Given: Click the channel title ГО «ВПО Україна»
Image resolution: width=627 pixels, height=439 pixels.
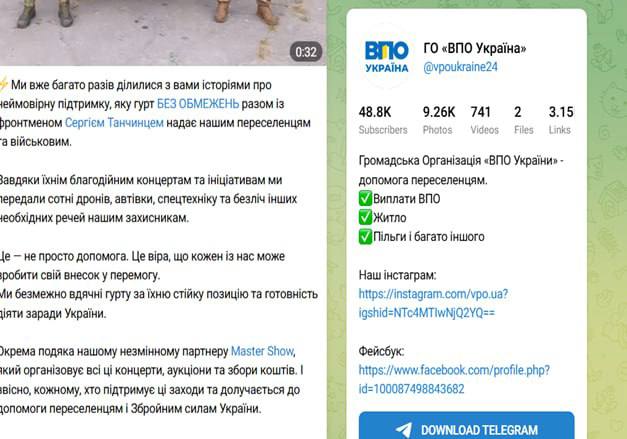Looking at the screenshot, I should [x=475, y=48].
